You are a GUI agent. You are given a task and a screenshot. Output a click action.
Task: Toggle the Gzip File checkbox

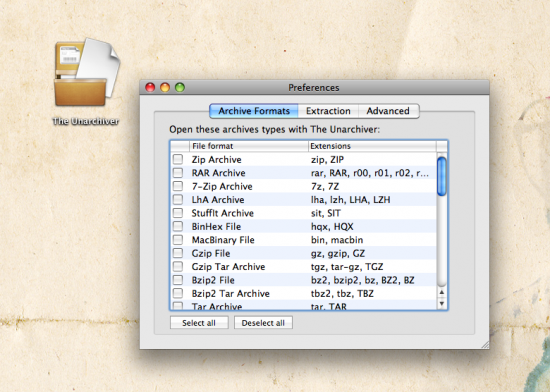pyautogui.click(x=178, y=253)
